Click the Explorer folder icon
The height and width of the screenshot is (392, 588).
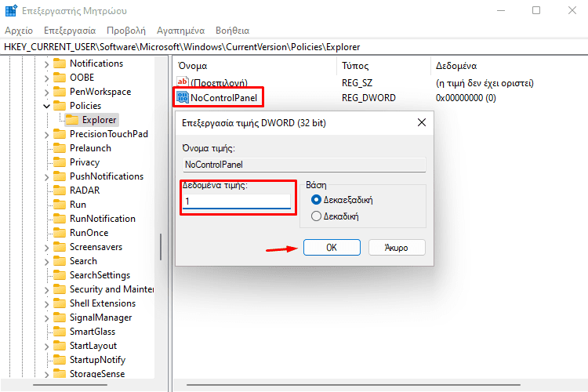click(x=72, y=120)
